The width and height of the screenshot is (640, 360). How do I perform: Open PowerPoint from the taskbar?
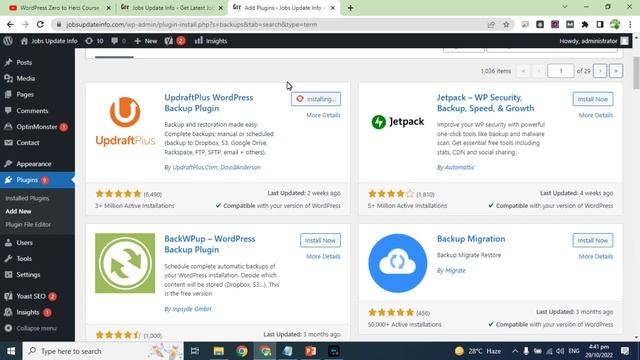[x=311, y=351]
